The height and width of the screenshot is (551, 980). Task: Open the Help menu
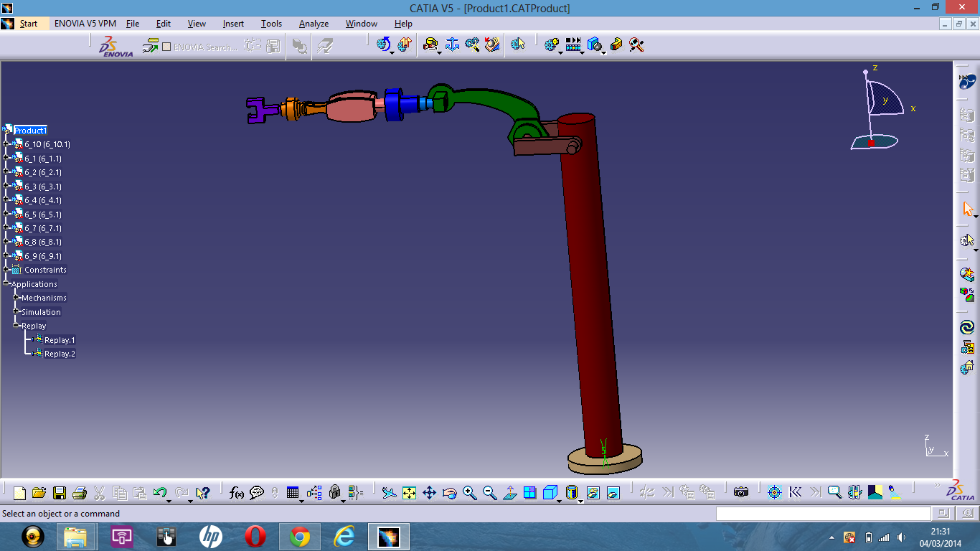tap(403, 24)
